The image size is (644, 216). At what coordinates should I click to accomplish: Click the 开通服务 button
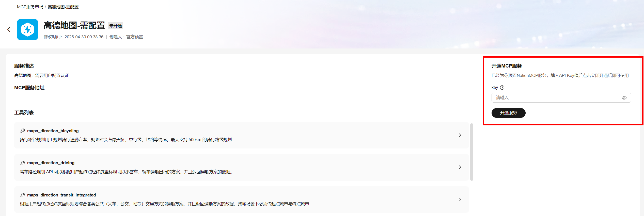(508, 113)
